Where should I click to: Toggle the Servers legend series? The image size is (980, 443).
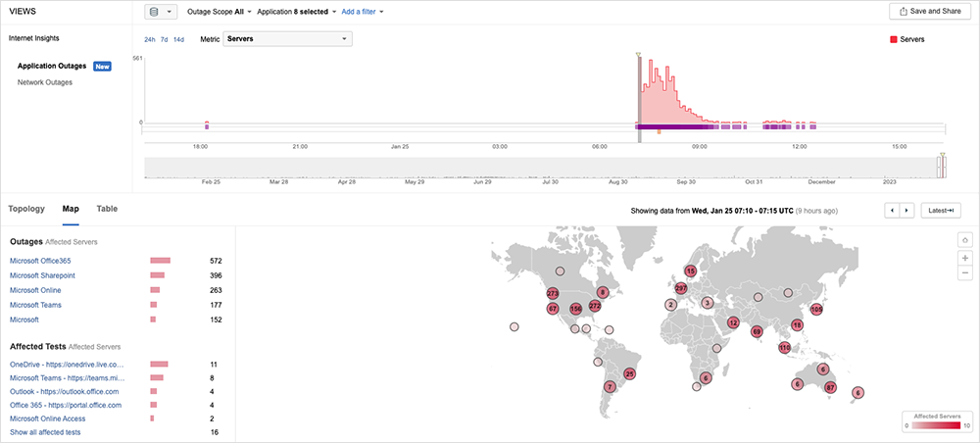906,39
